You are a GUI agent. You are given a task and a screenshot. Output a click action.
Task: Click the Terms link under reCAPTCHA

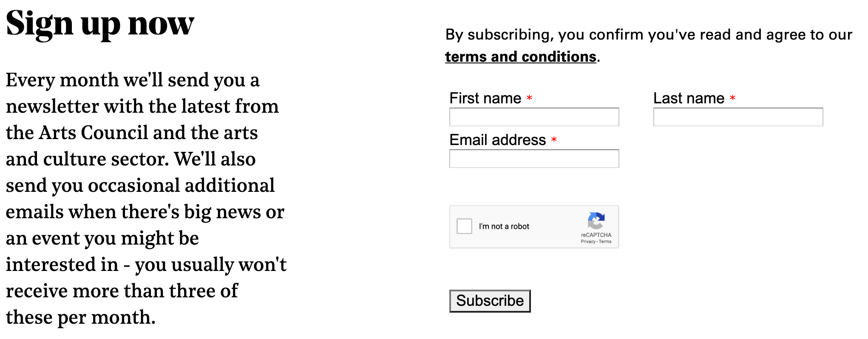(x=605, y=241)
